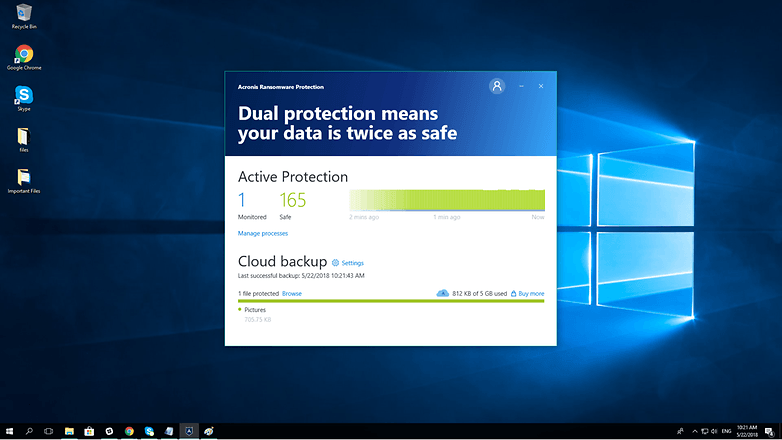
Task: Select the Recycle Bin desktop icon
Action: pos(24,16)
